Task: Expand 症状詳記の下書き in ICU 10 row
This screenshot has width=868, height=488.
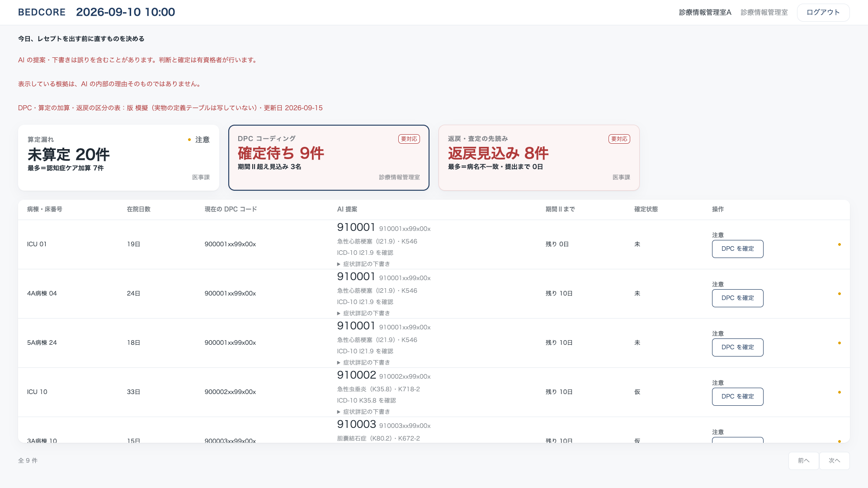Action: [x=363, y=412]
